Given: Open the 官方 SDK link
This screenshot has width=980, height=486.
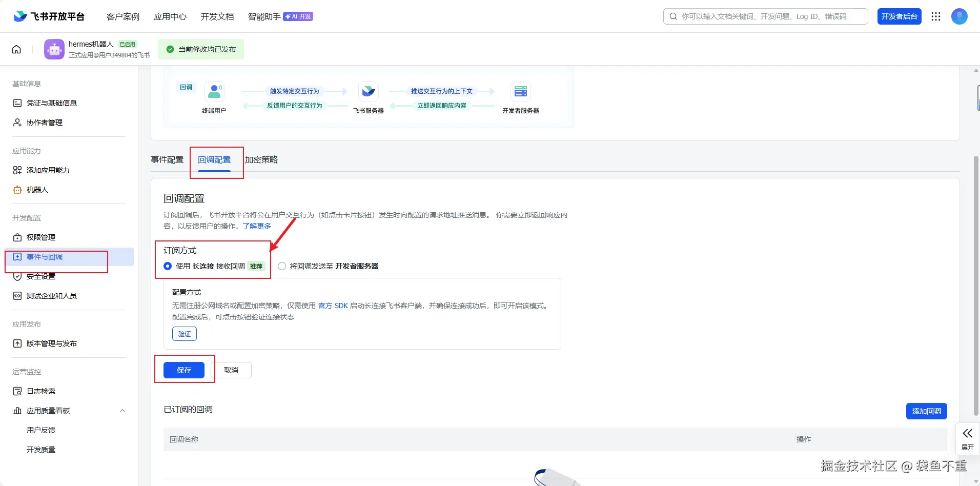Looking at the screenshot, I should (333, 306).
